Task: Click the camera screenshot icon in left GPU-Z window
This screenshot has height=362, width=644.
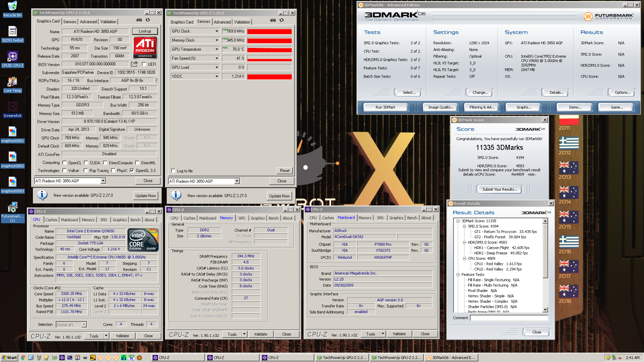Action: tap(139, 20)
